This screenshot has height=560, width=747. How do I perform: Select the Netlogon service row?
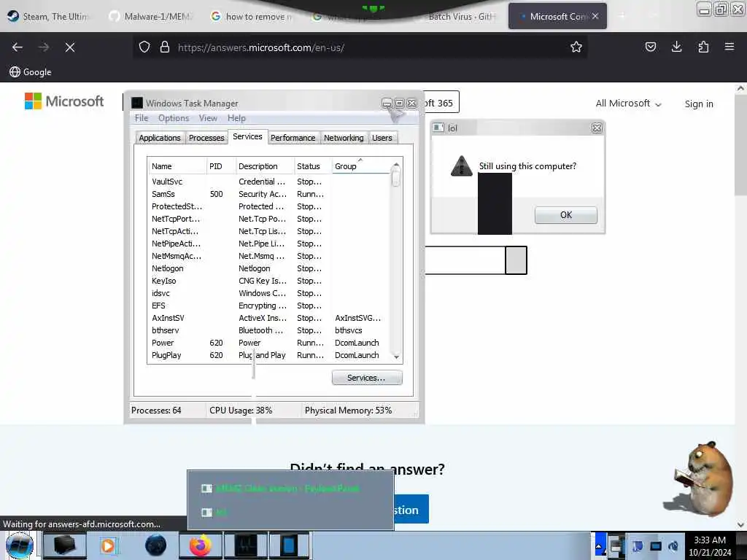(x=268, y=268)
